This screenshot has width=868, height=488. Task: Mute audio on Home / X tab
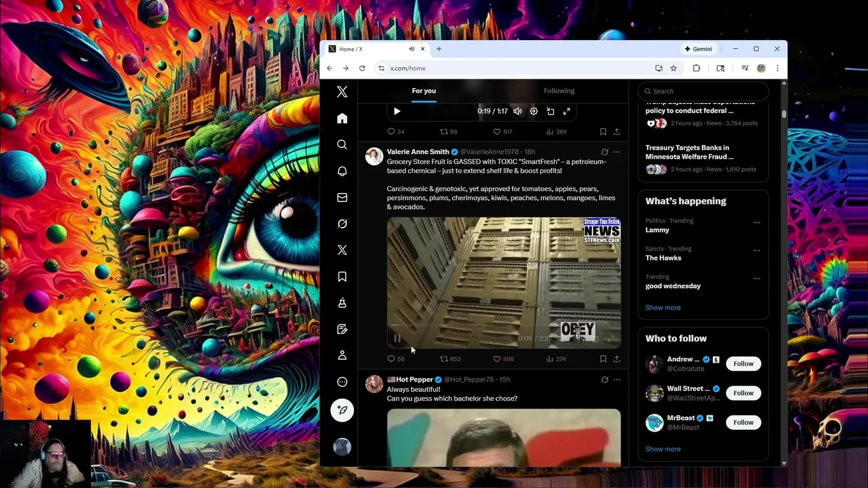point(412,49)
